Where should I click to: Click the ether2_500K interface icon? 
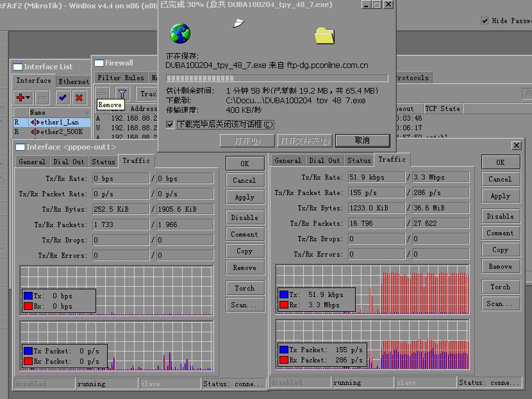click(35, 132)
